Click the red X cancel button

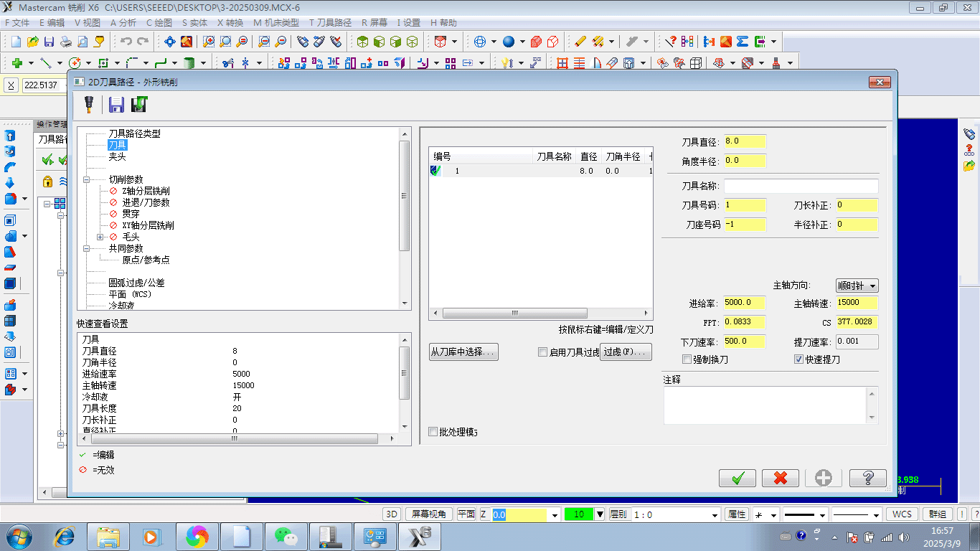(x=781, y=478)
